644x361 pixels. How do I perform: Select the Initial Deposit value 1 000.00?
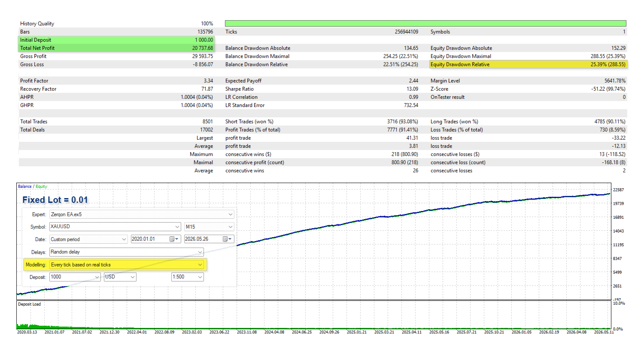coord(204,40)
